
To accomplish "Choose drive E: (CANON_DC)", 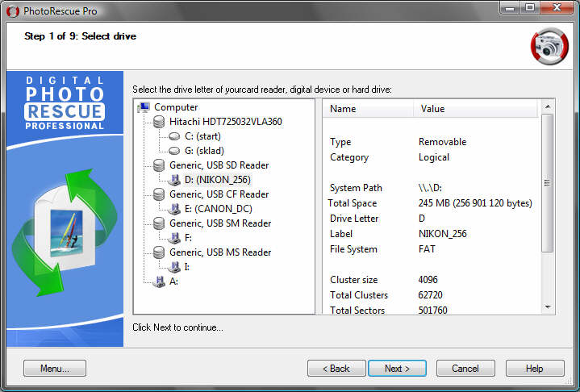I will pos(219,209).
